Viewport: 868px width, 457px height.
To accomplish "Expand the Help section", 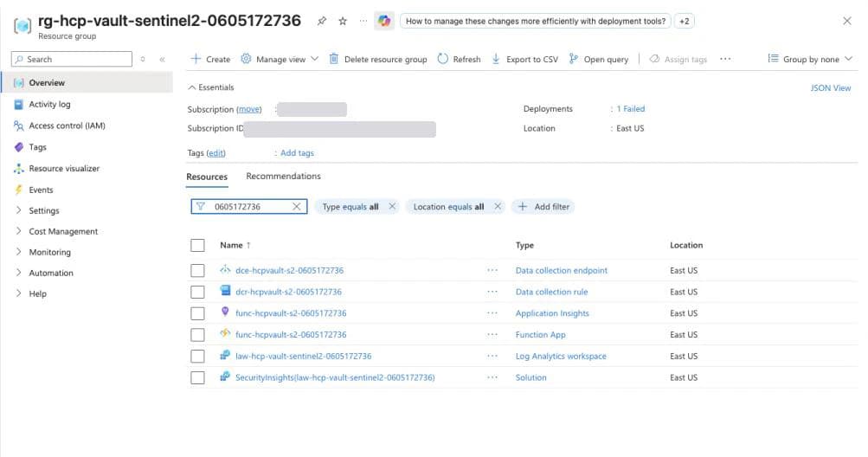I will pyautogui.click(x=37, y=293).
